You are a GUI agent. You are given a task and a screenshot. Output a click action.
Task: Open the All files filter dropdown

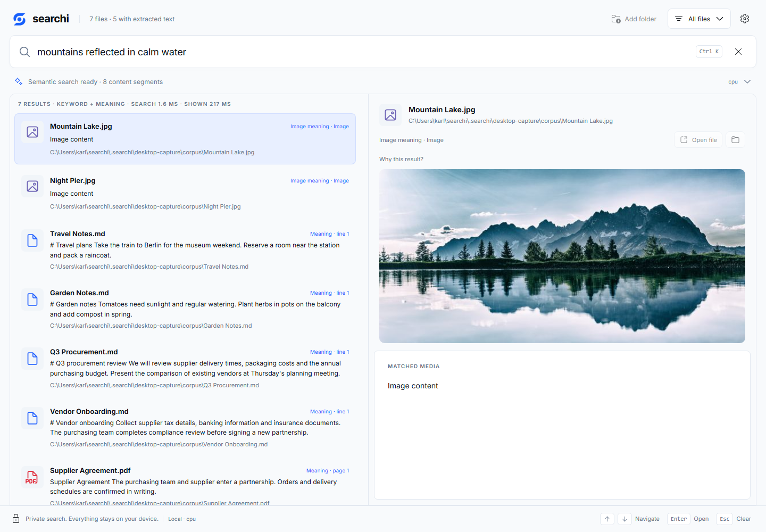coord(699,19)
